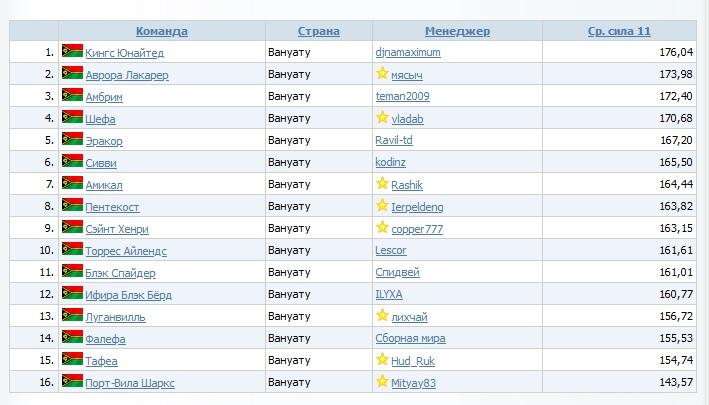Screen dimensions: 709x405
Task: Click the star icon next to copper777
Action: [382, 227]
